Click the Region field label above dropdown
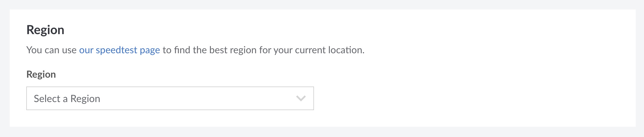Viewport: 644px width, 137px height. point(41,74)
